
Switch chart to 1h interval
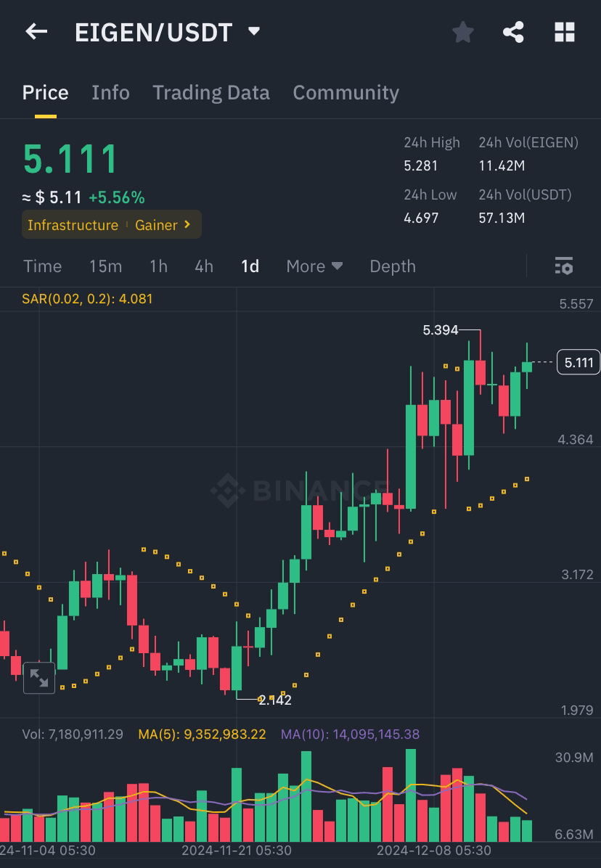158,266
